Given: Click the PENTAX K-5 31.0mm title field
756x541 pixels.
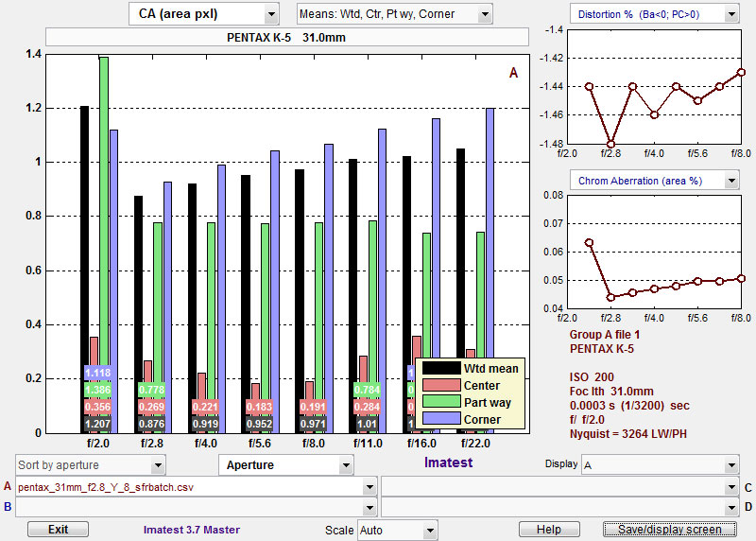Looking at the screenshot, I should [x=287, y=37].
